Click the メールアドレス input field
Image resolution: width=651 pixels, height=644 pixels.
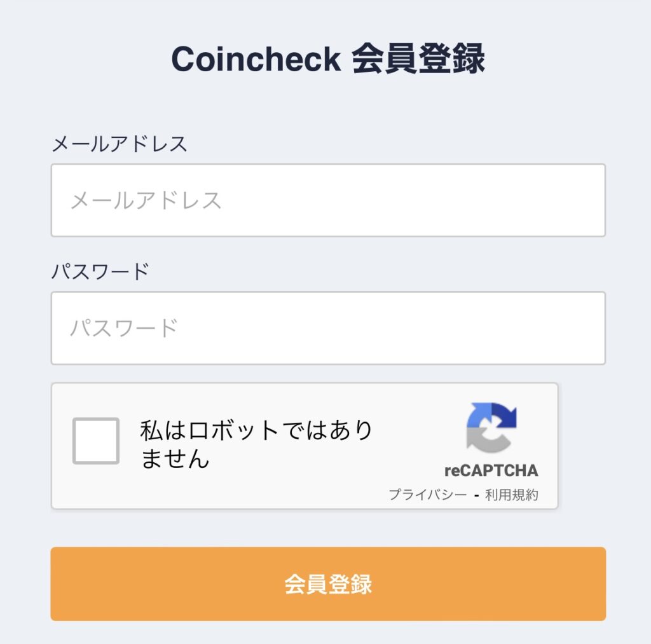tap(328, 200)
